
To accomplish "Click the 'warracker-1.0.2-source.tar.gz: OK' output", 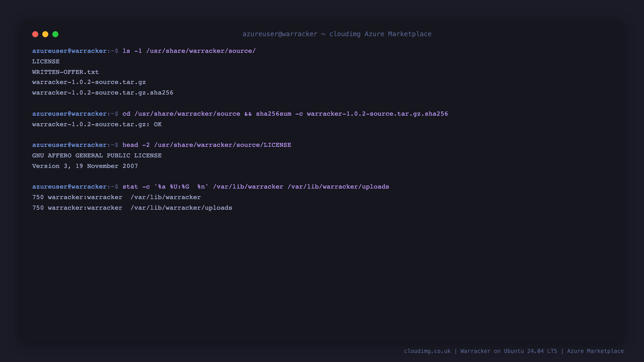I will pos(97,124).
